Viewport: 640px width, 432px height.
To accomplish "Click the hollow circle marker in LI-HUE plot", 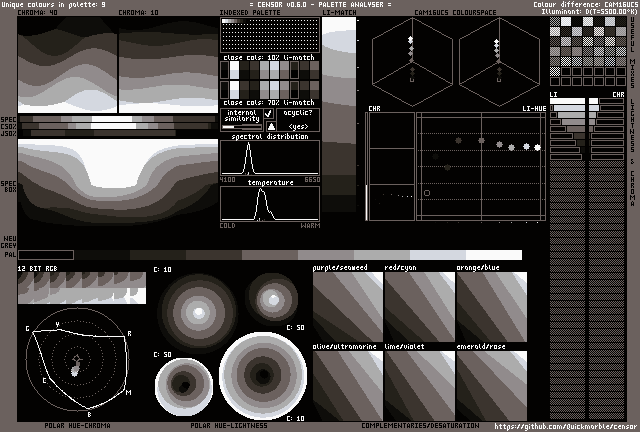I will 427,193.
